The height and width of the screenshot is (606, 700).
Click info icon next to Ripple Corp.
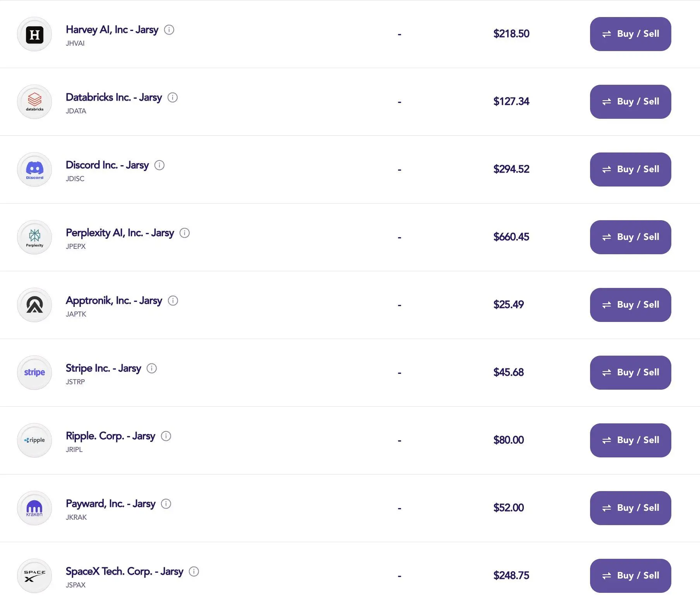[166, 436]
